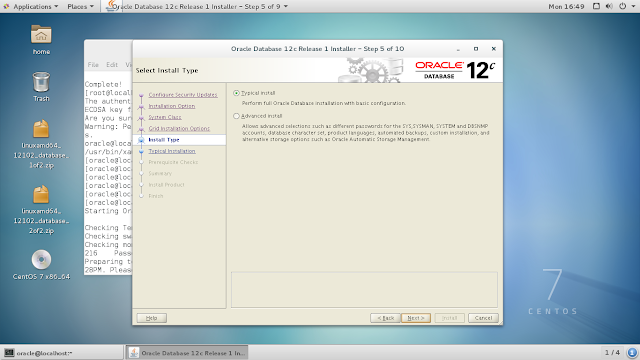Go to Configure Security Updates step
This screenshot has height=360, width=640.
pyautogui.click(x=183, y=95)
